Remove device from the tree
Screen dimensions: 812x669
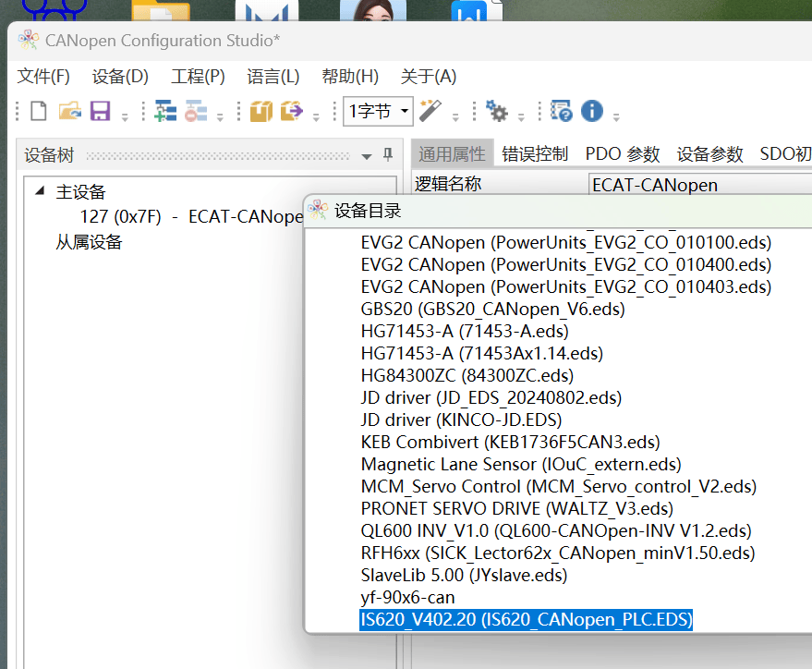[196, 111]
